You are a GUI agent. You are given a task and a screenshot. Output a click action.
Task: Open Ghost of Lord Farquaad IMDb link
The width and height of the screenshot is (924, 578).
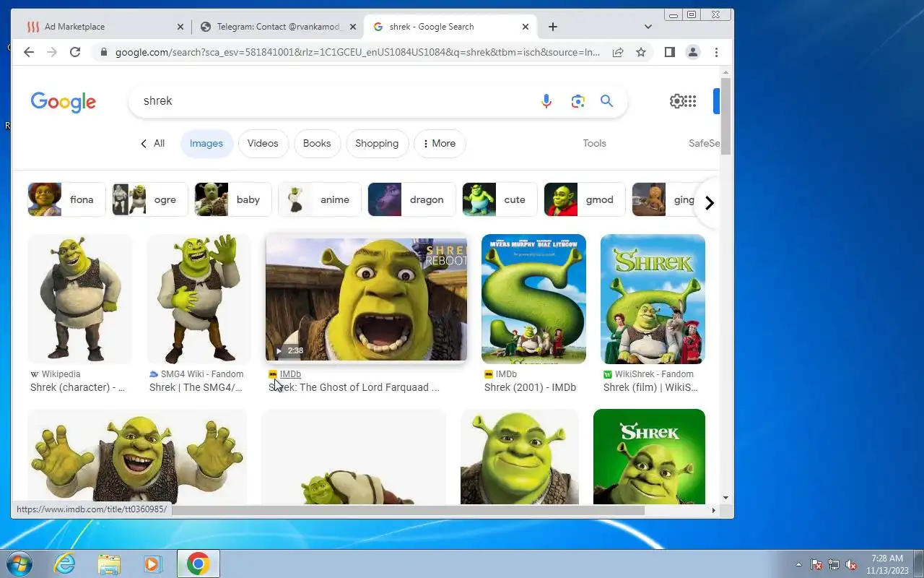354,387
